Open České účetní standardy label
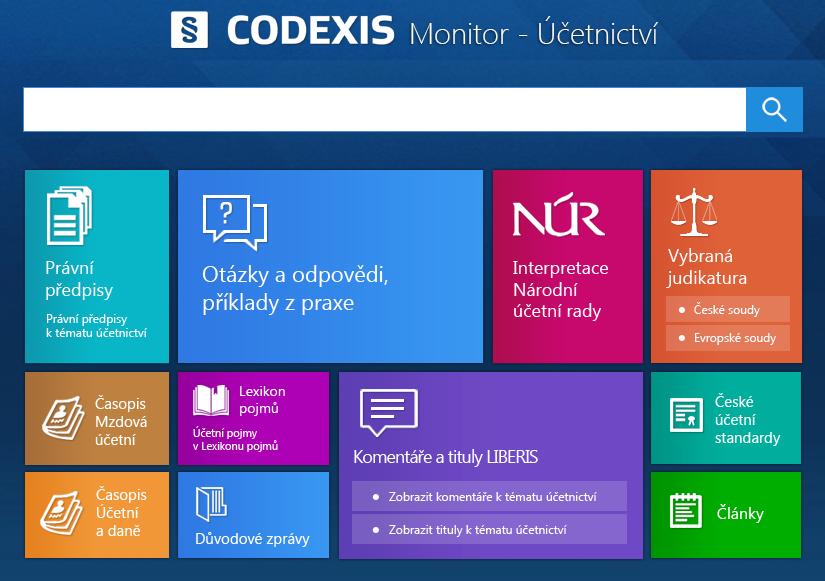The width and height of the screenshot is (825, 581). (x=747, y=419)
